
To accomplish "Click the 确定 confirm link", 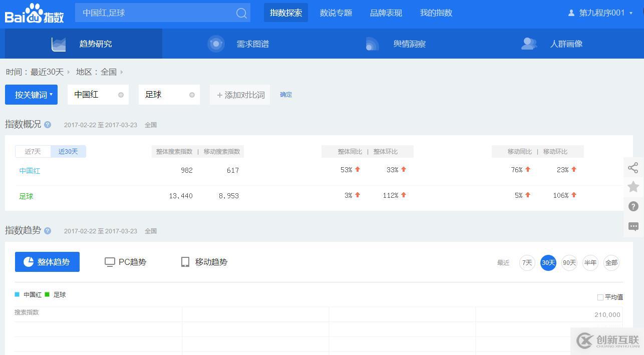I will (x=286, y=94).
